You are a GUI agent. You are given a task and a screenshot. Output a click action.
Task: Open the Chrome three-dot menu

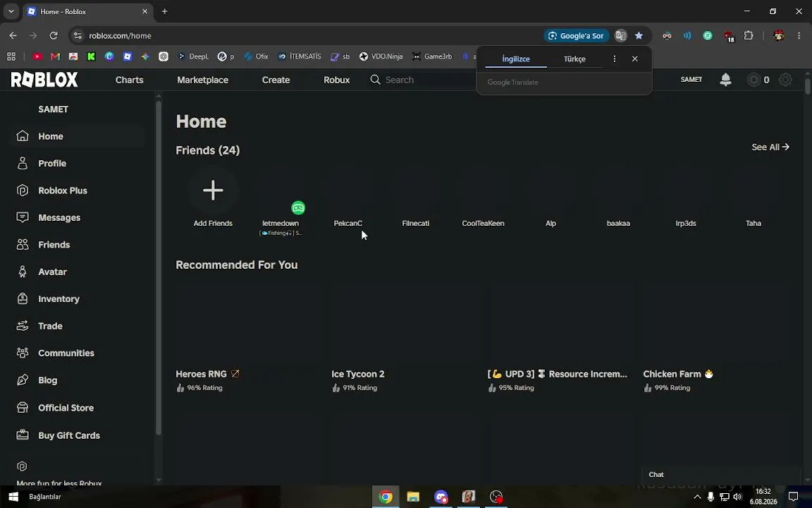799,36
